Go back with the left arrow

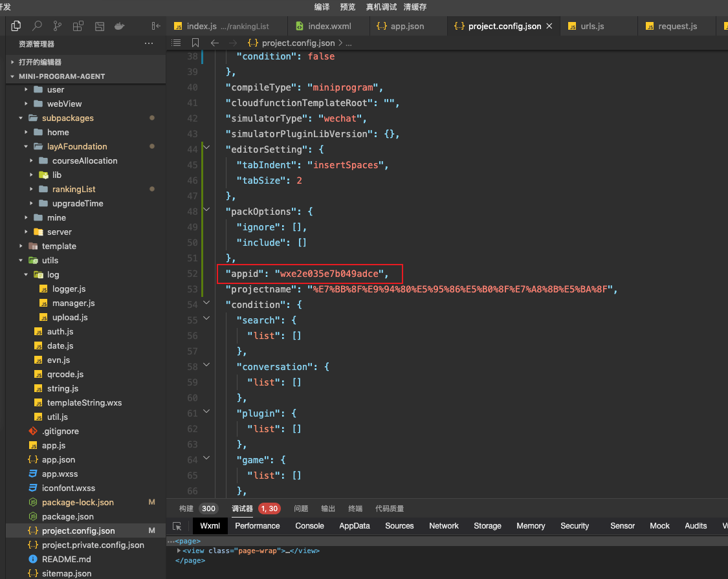[214, 43]
